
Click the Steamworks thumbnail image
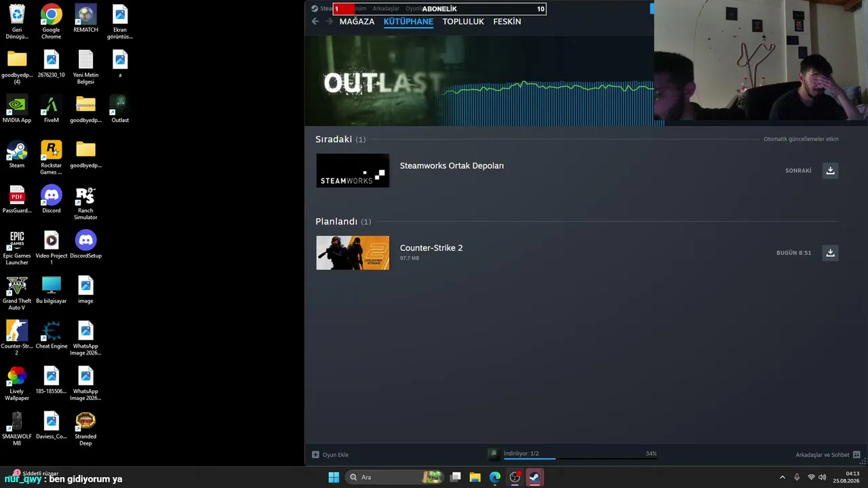pyautogui.click(x=353, y=170)
